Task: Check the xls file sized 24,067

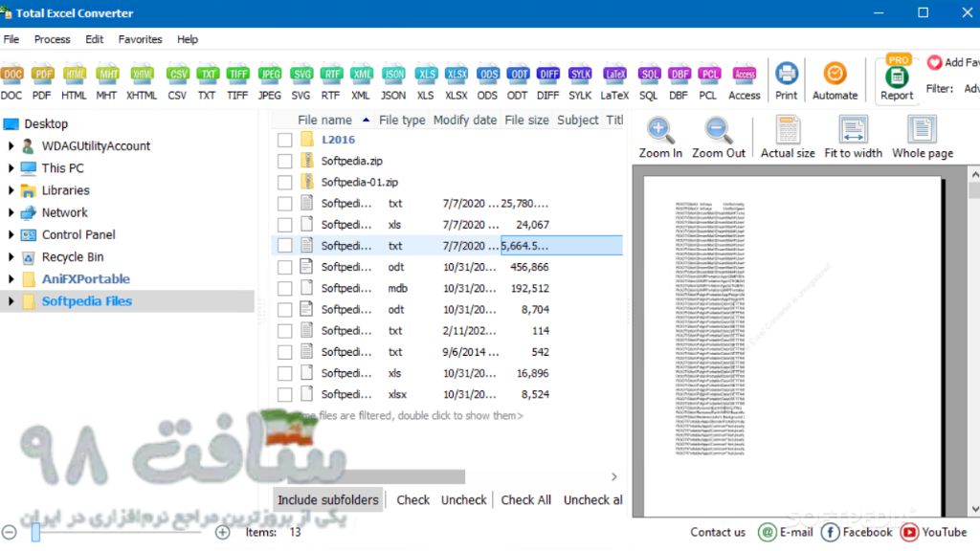Action: pos(285,225)
